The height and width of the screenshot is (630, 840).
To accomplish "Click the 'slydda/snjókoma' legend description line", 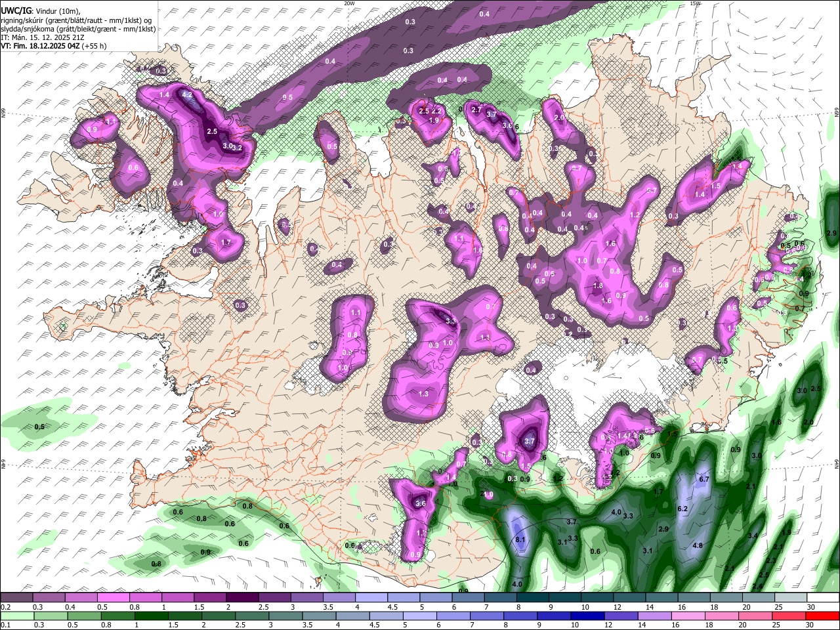I will tap(79, 29).
